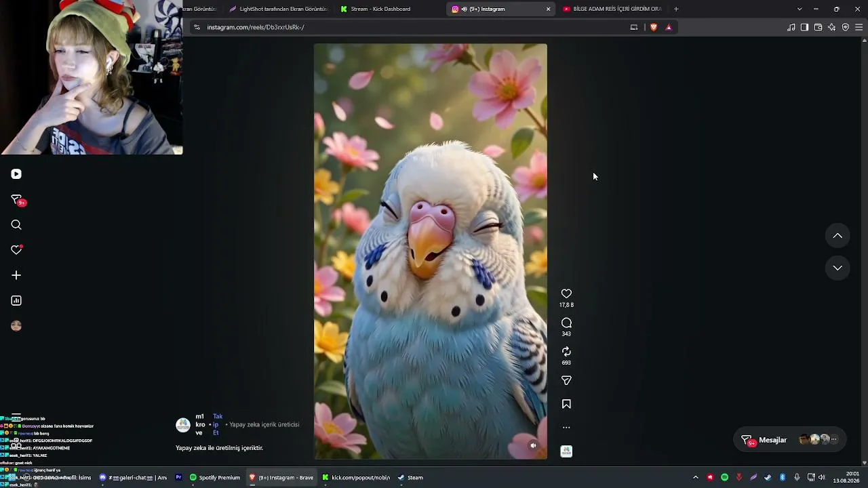868x488 pixels.
Task: Click the reel audio thumbnail
Action: pos(566,451)
